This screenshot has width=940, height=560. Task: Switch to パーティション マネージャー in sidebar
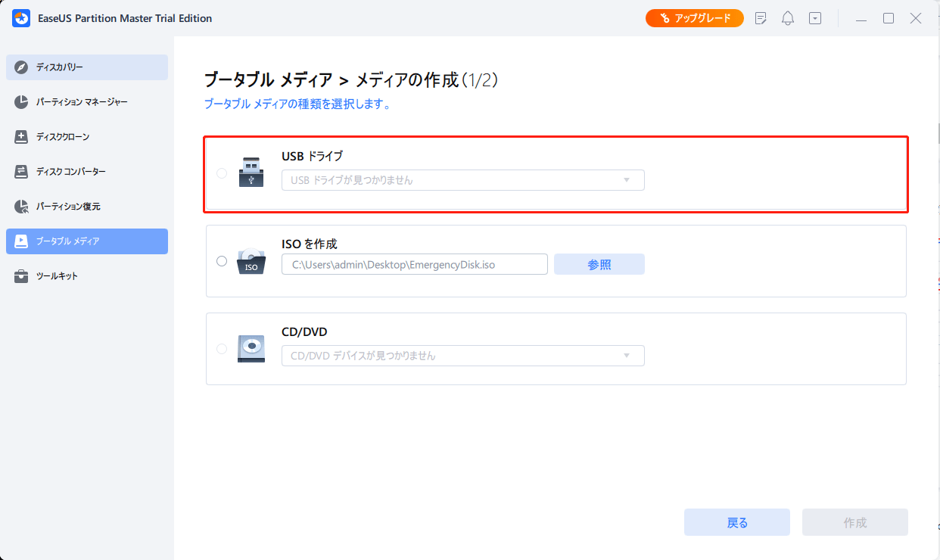(x=87, y=102)
